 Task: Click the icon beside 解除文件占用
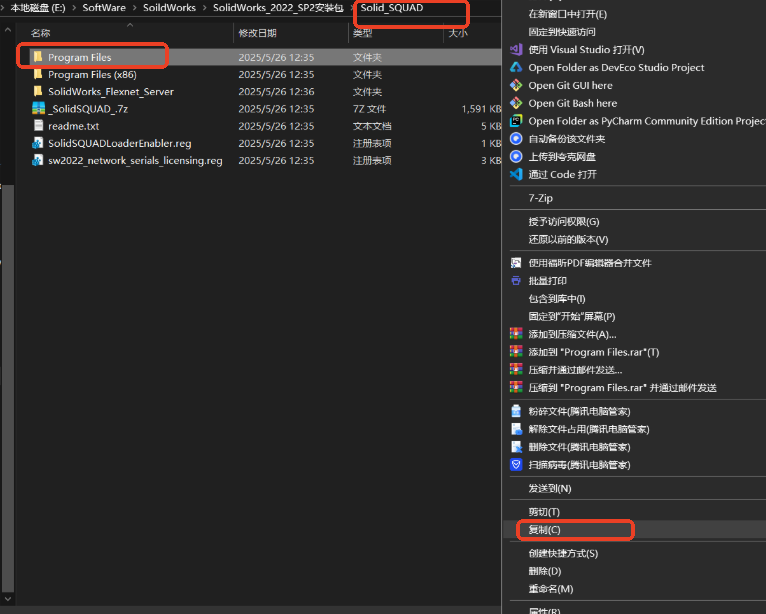click(x=516, y=429)
